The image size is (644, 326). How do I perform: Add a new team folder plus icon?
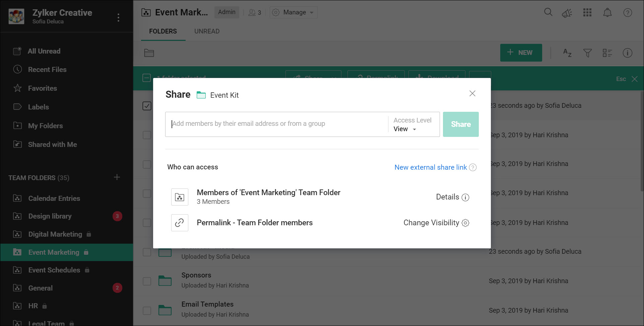coord(117,177)
